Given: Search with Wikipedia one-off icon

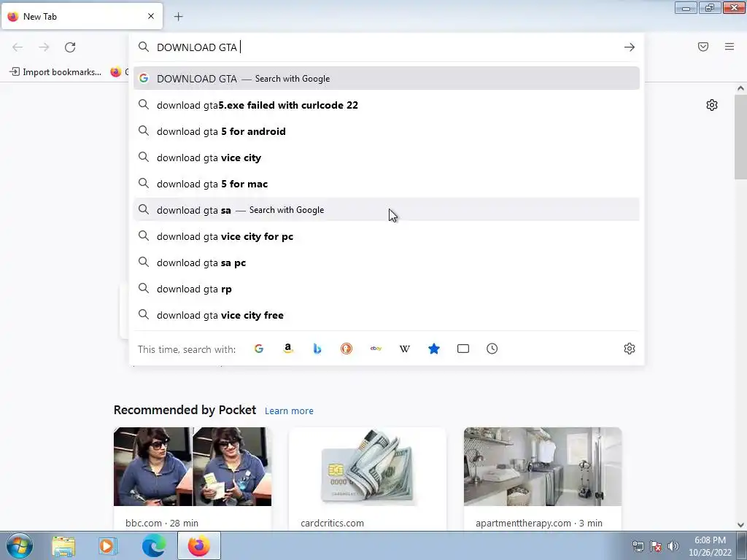Looking at the screenshot, I should click(x=405, y=349).
